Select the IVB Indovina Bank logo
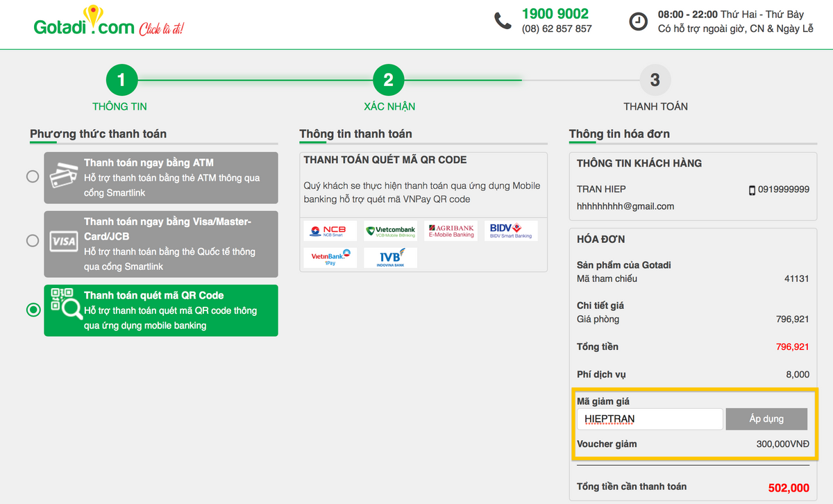The image size is (833, 504). click(391, 258)
